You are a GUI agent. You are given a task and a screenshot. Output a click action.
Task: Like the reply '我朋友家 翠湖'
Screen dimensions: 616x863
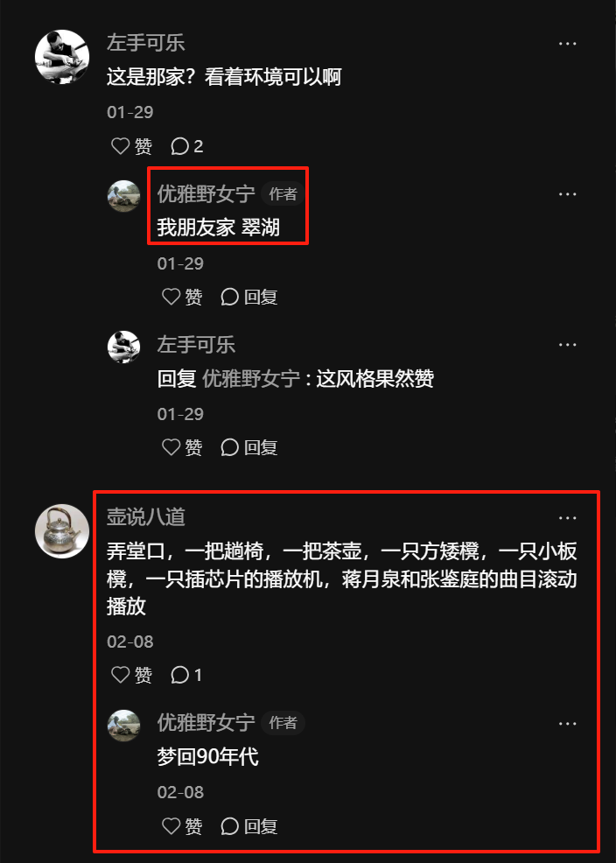tap(182, 297)
